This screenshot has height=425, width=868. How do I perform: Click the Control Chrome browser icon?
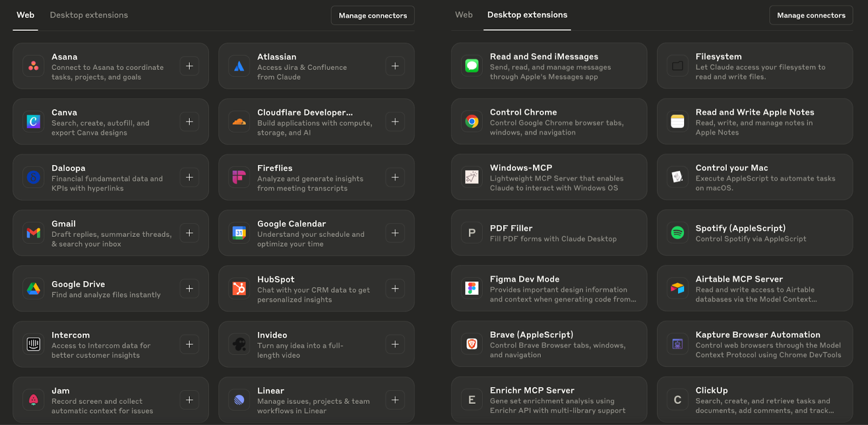pos(472,121)
